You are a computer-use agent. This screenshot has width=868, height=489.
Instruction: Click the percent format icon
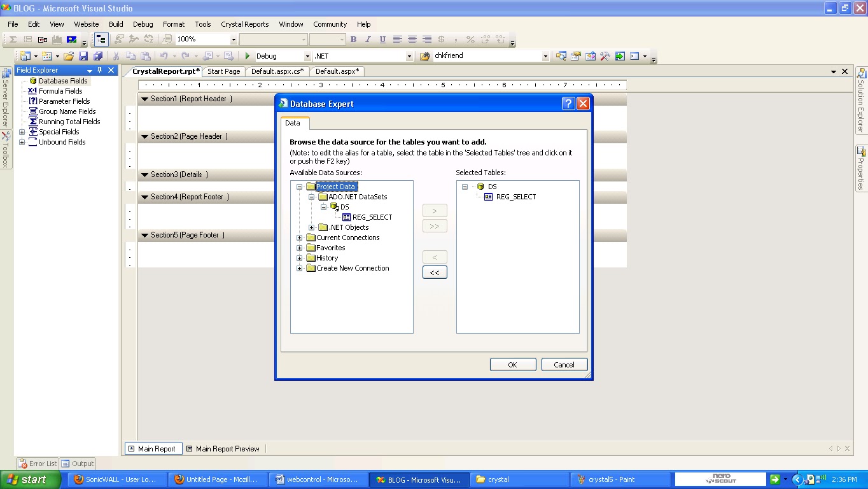470,39
